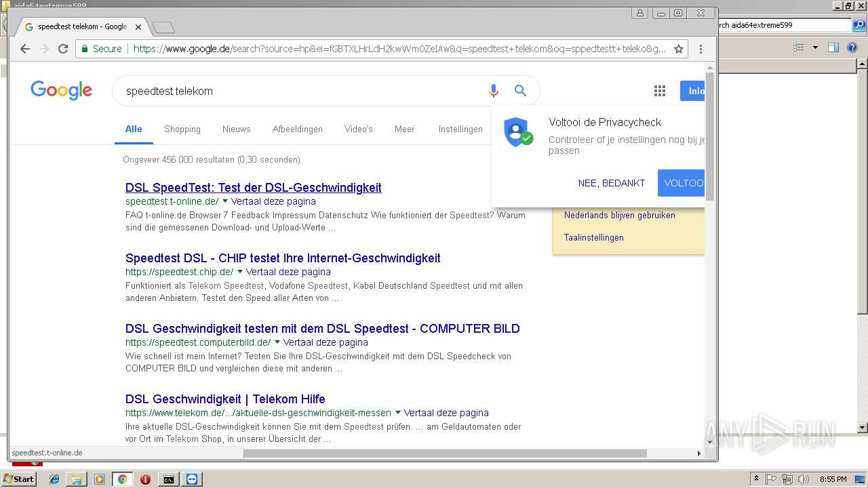Click Explorer window's search magnifier button
This screenshot has height=488, width=868.
858,25
